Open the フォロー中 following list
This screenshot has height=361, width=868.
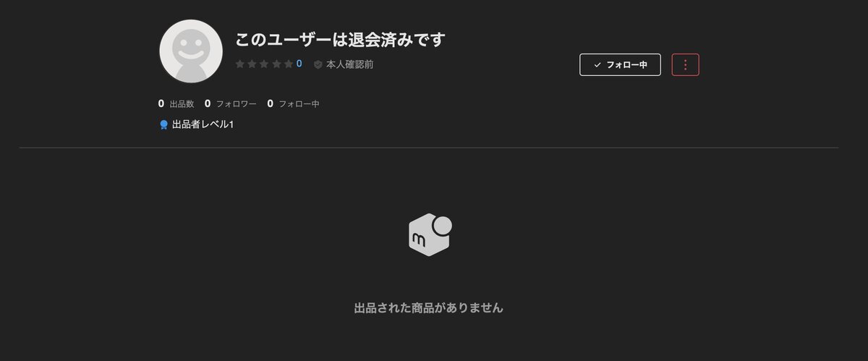pos(293,103)
